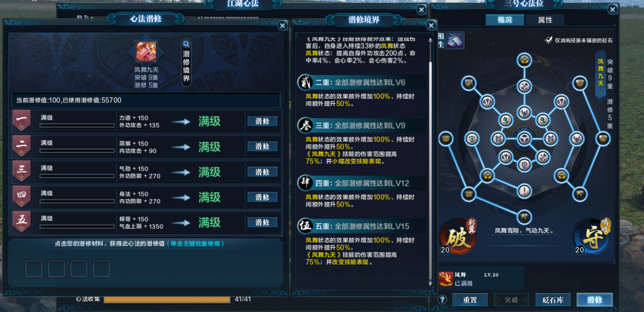Click the 重置 button
This screenshot has height=312, width=644.
pyautogui.click(x=470, y=299)
